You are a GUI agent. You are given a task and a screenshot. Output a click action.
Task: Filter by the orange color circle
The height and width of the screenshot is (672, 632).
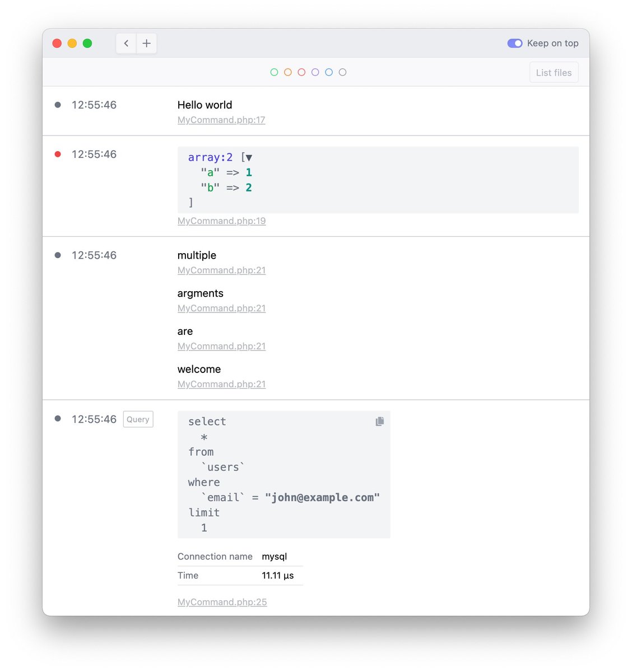pos(287,72)
